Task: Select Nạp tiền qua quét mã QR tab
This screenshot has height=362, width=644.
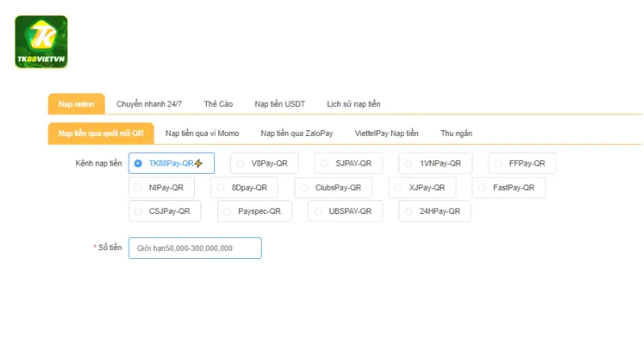Action: coord(101,134)
